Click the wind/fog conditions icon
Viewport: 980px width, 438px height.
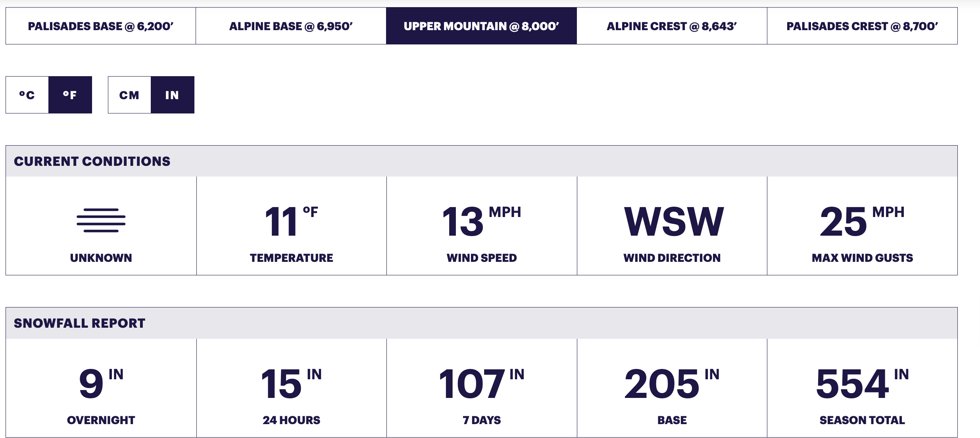101,220
